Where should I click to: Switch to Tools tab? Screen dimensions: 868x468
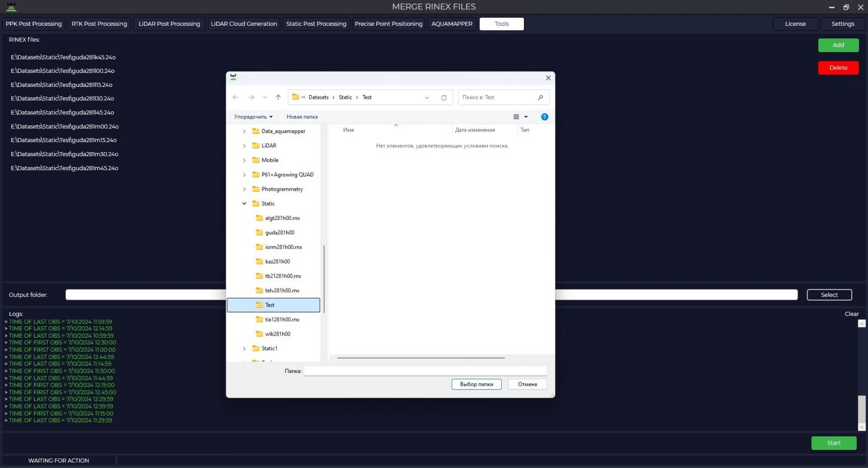[x=502, y=24]
